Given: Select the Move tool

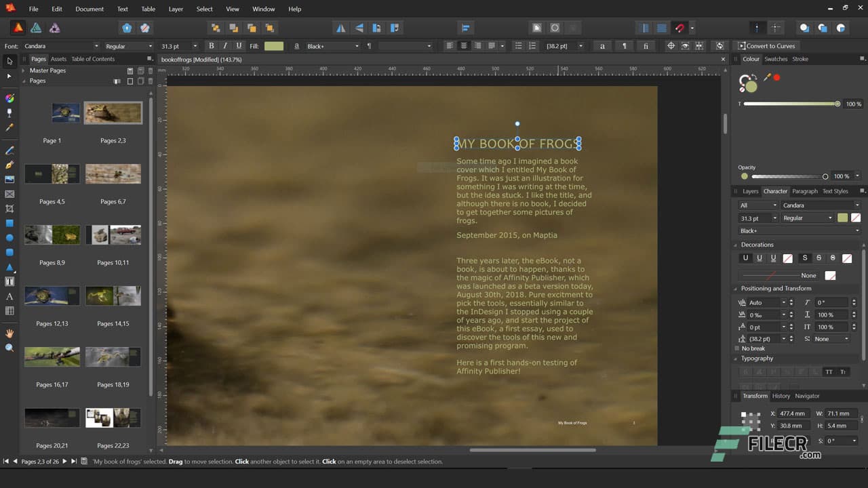Looking at the screenshot, I should pyautogui.click(x=9, y=61).
